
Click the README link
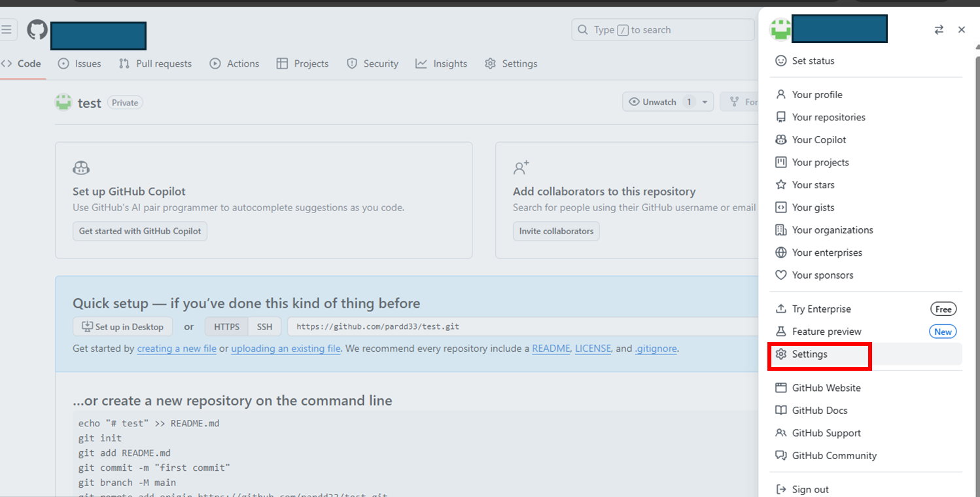(x=551, y=349)
